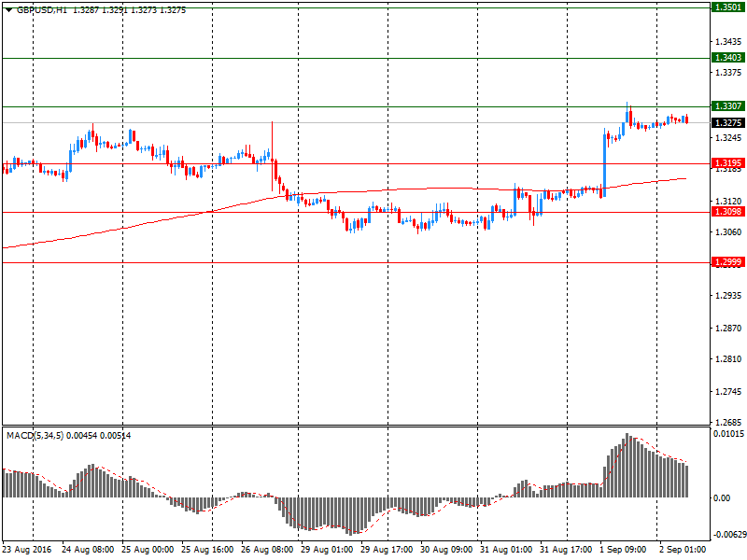Select the tallest MACD histogram bar on 1 Sep
Viewport: 747px width, 560px height.
point(627,466)
